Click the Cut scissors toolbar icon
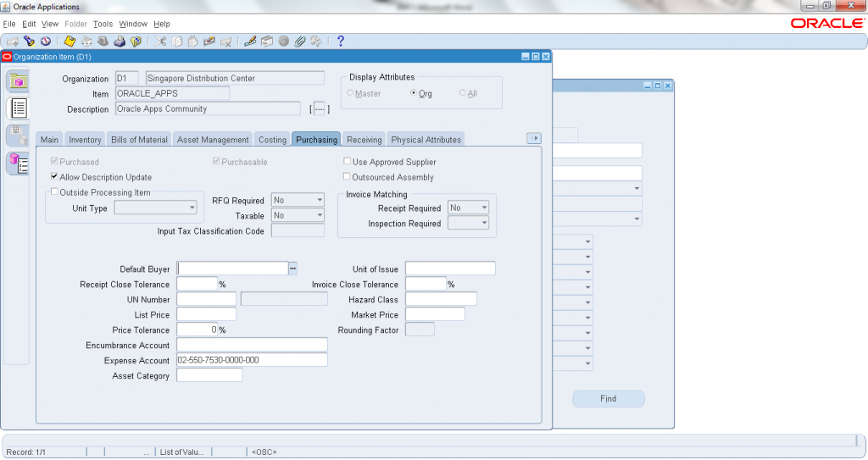The height and width of the screenshot is (460, 868). (161, 41)
